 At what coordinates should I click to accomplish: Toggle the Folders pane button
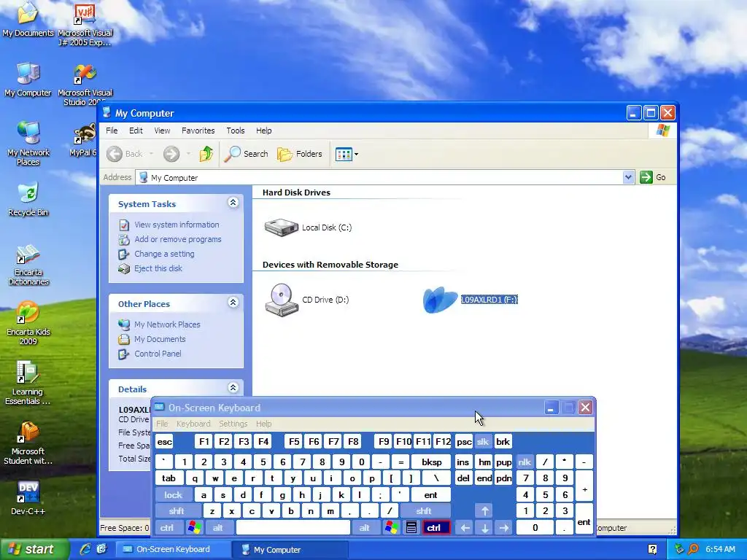300,154
